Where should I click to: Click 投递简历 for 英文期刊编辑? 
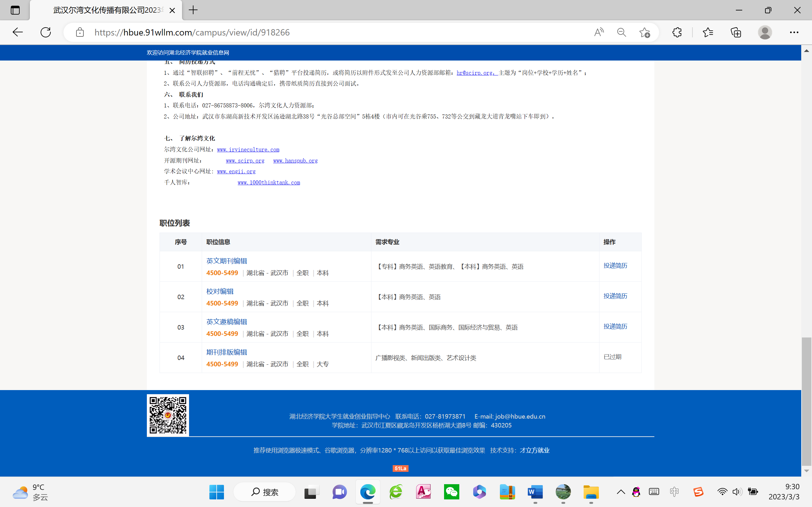[x=615, y=266]
